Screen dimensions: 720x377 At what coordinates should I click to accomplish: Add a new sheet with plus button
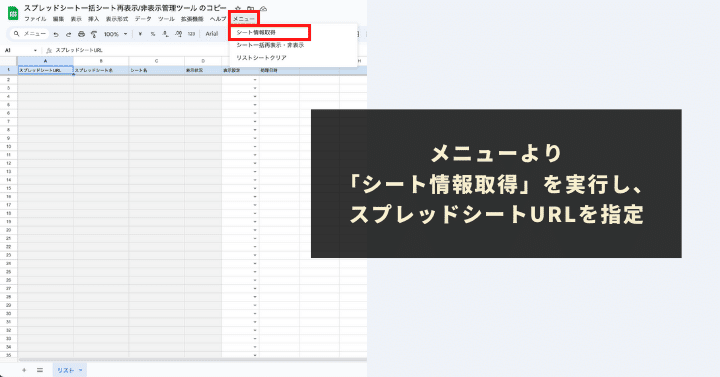[x=24, y=370]
